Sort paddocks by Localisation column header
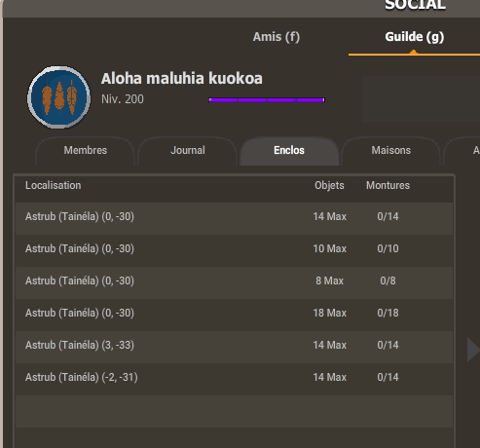The height and width of the screenshot is (448, 480). 54,185
